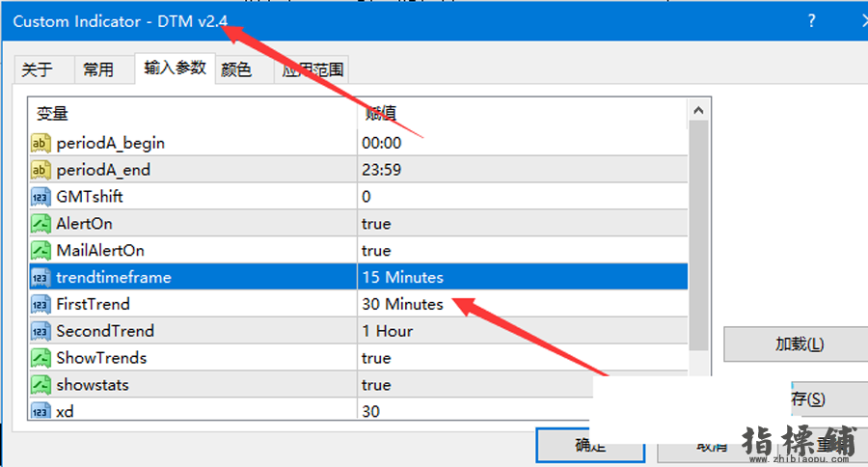
Task: Click the AlertOn boolean icon
Action: (41, 224)
